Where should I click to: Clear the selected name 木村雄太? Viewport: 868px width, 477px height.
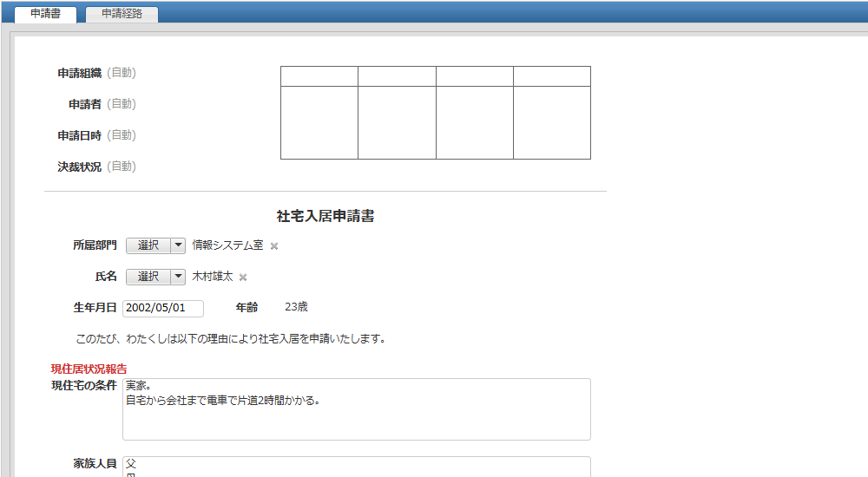[243, 278]
